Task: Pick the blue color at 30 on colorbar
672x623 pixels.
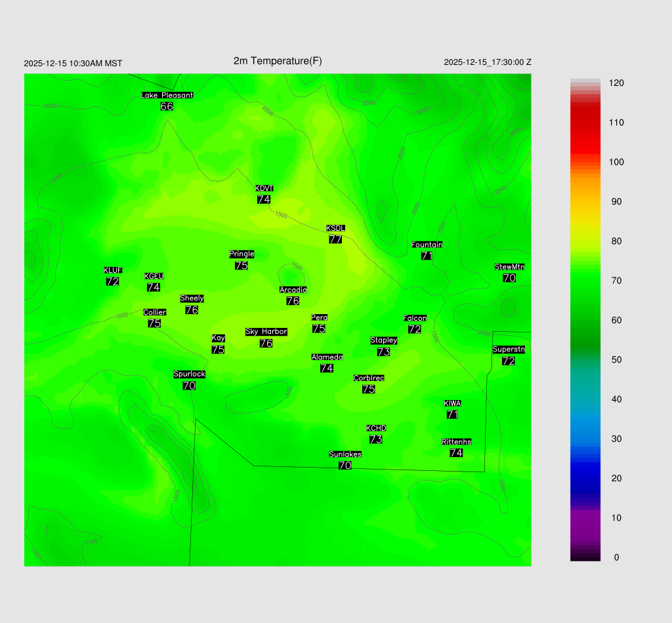Action: click(x=585, y=439)
